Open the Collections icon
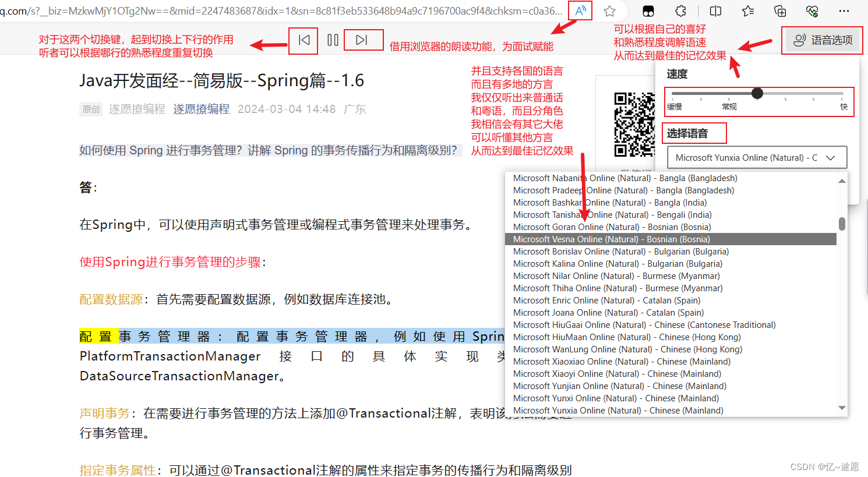Viewport: 868px width, 477px height. point(780,11)
